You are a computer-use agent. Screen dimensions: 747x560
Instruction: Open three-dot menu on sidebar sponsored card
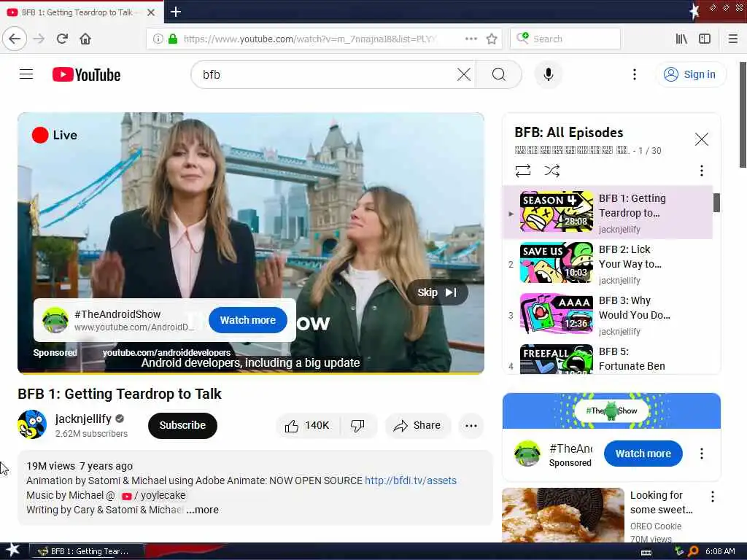point(701,454)
